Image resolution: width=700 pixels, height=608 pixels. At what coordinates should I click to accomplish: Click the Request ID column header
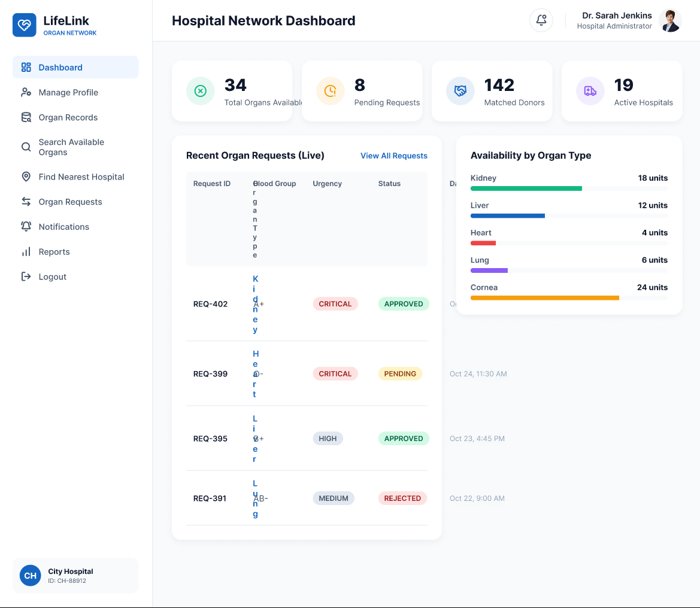212,184
